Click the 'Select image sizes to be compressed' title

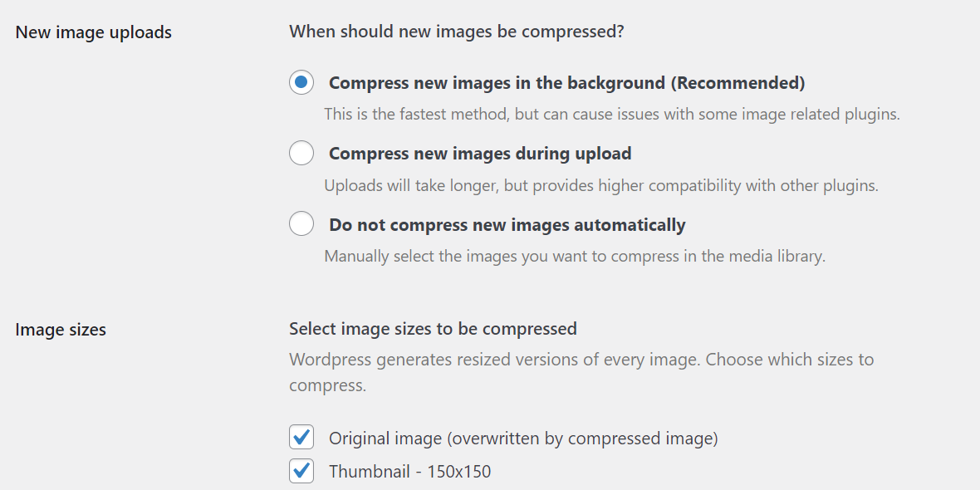433,329
